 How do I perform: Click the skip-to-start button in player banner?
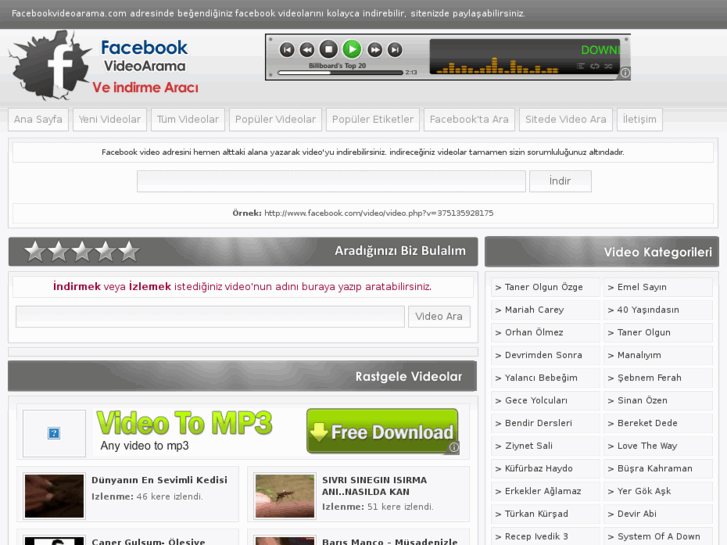point(287,50)
